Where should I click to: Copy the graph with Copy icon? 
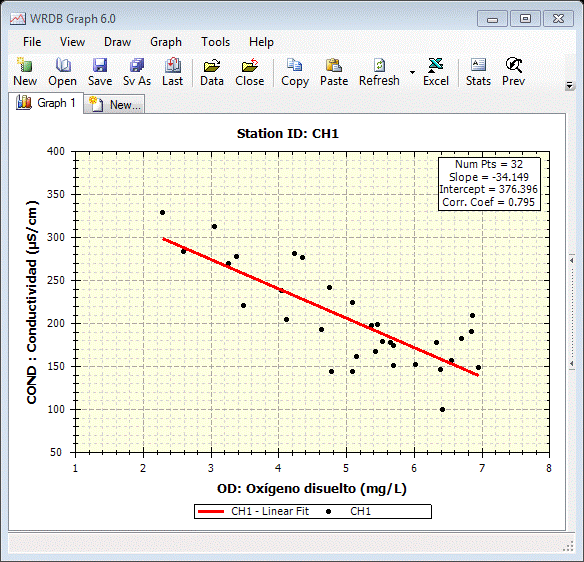tap(295, 72)
